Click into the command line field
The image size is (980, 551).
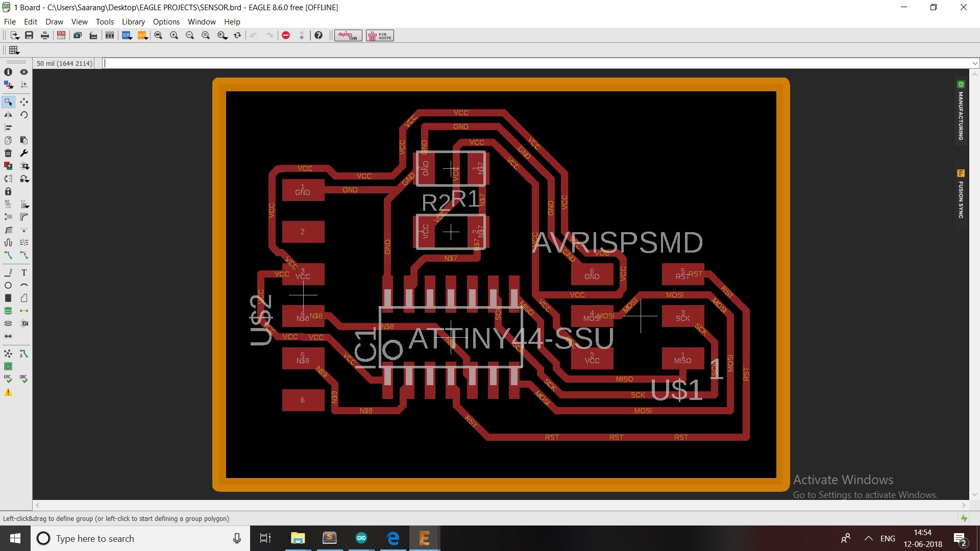click(x=536, y=63)
